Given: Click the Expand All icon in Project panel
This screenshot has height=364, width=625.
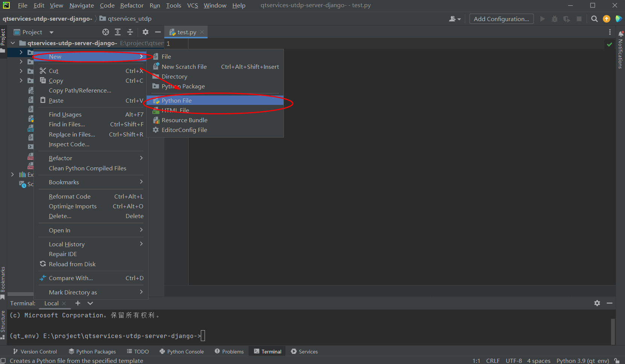Looking at the screenshot, I should (118, 32).
